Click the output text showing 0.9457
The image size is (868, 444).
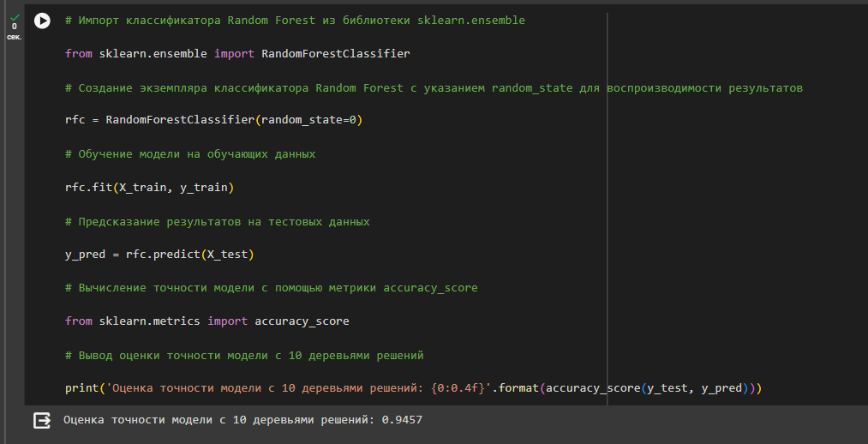pyautogui.click(x=402, y=420)
